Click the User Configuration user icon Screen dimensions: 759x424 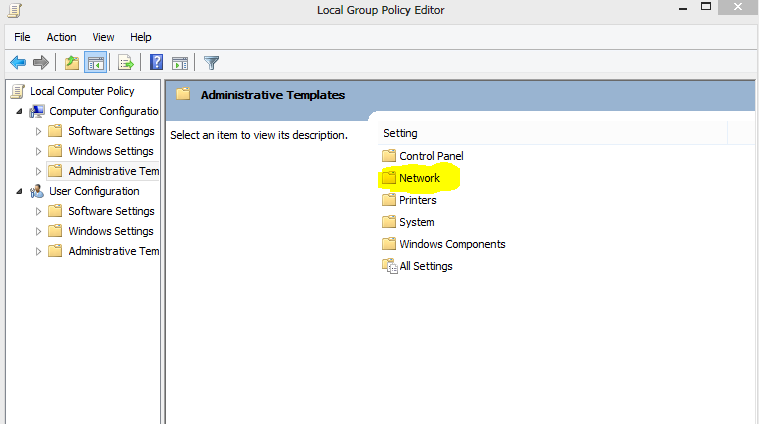coord(36,191)
